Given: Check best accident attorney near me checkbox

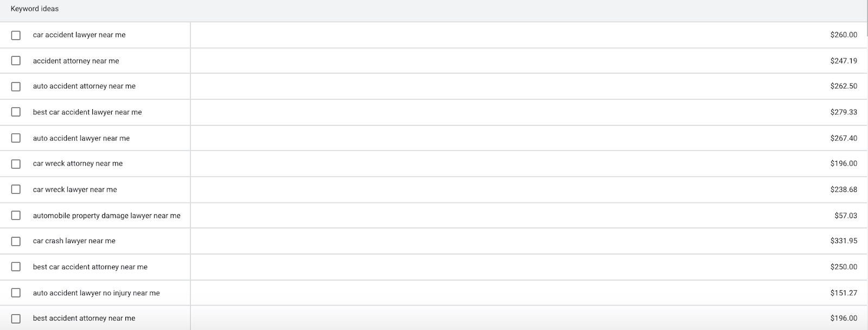Looking at the screenshot, I should point(16,319).
